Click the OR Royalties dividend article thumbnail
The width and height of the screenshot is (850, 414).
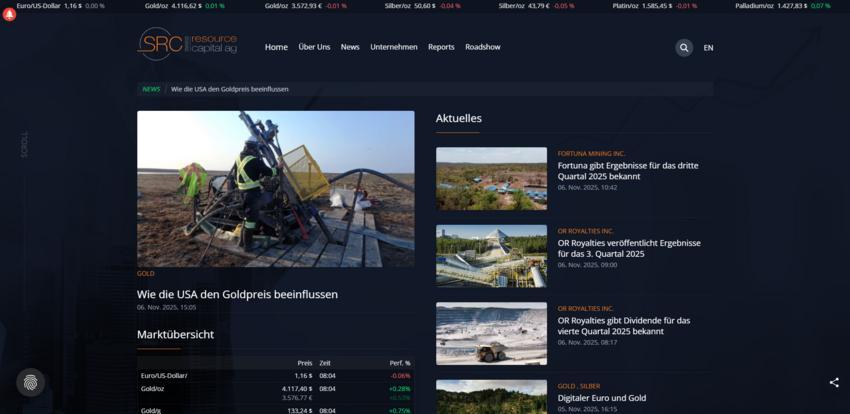(491, 333)
